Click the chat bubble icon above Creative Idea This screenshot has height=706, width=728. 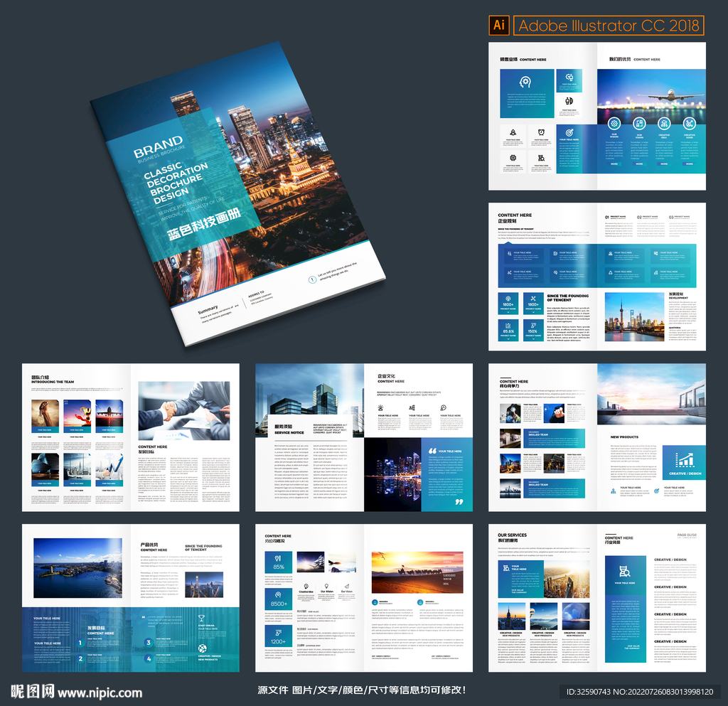[x=306, y=587]
